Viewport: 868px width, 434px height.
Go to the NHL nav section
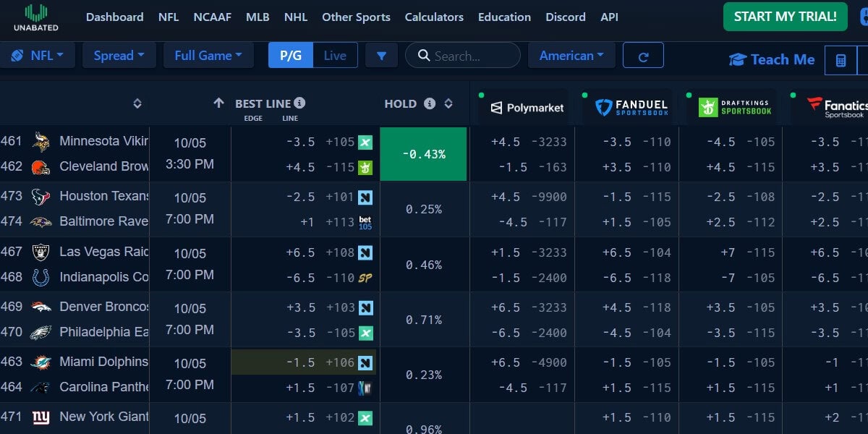tap(296, 17)
